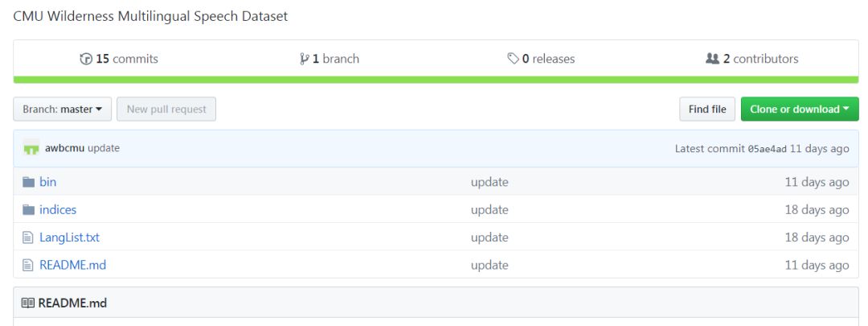Click the commits history icon
868x326 pixels.
[x=86, y=59]
